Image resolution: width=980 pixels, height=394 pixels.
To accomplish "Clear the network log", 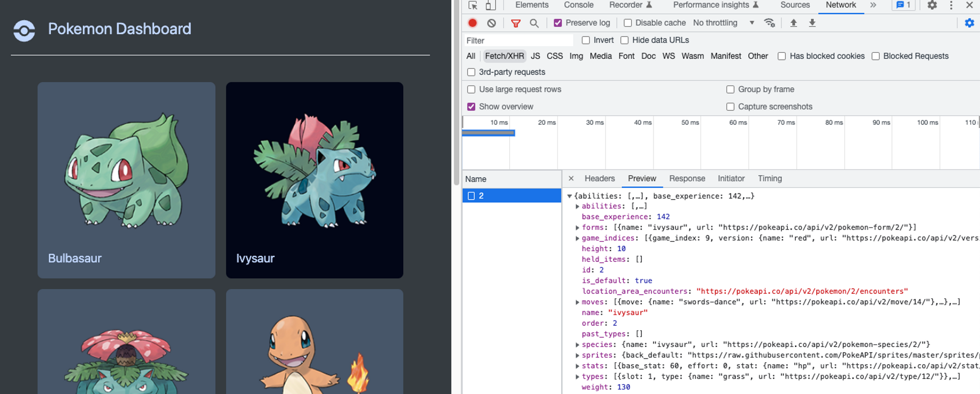I will click(491, 23).
